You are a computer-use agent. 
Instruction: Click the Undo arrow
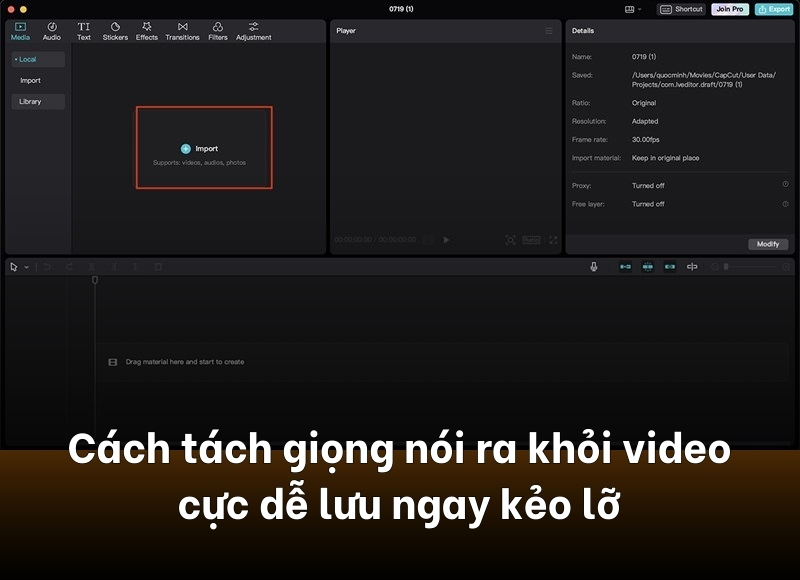coord(47,267)
